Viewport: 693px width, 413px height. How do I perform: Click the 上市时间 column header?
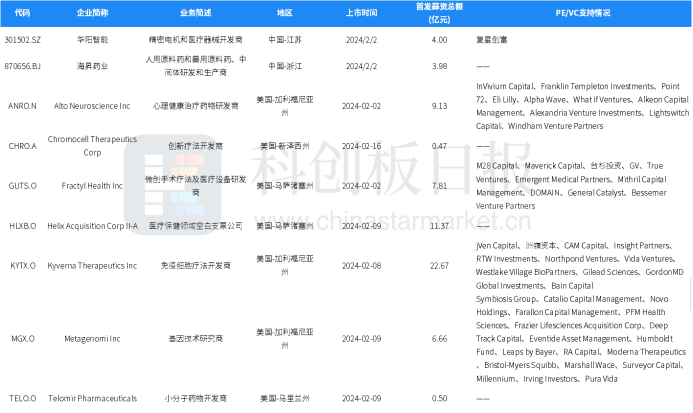click(362, 13)
